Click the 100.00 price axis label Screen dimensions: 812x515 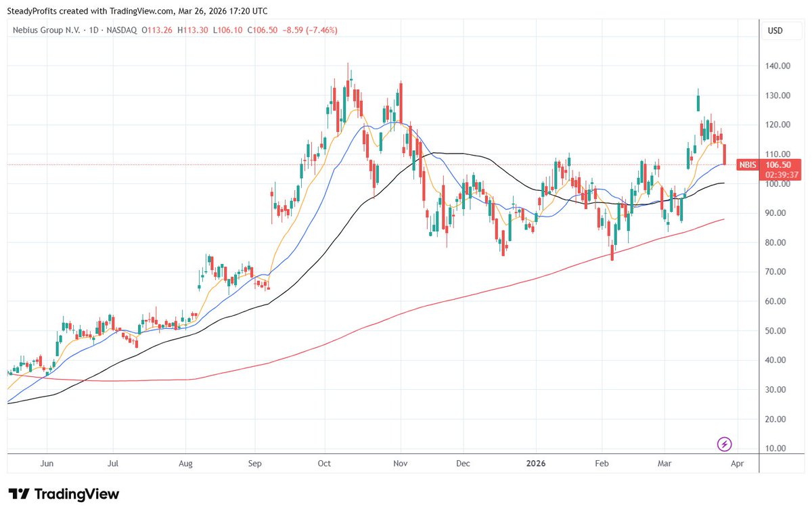click(x=779, y=183)
